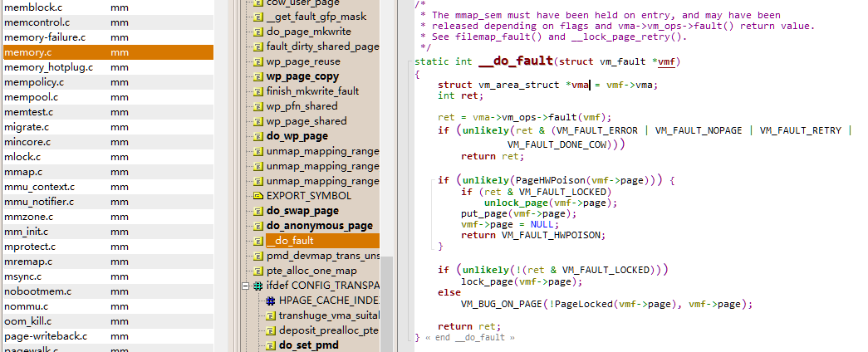Select wp_page_copy in the symbol tree

coord(303,76)
